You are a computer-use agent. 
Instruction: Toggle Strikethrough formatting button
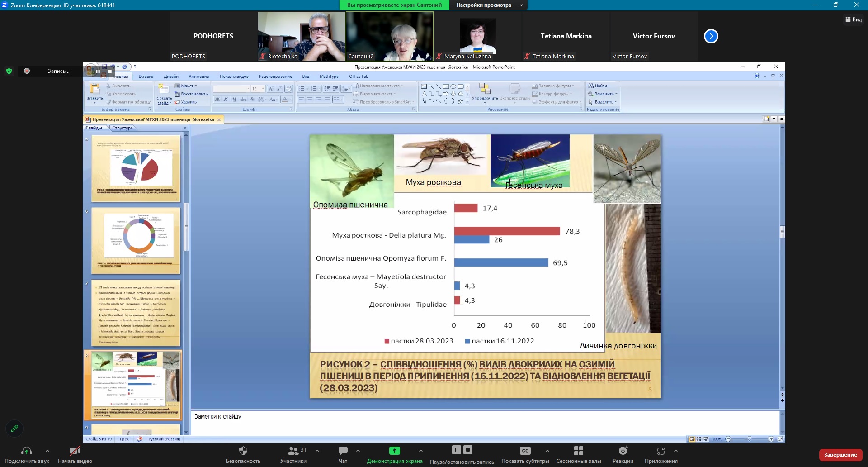[243, 100]
